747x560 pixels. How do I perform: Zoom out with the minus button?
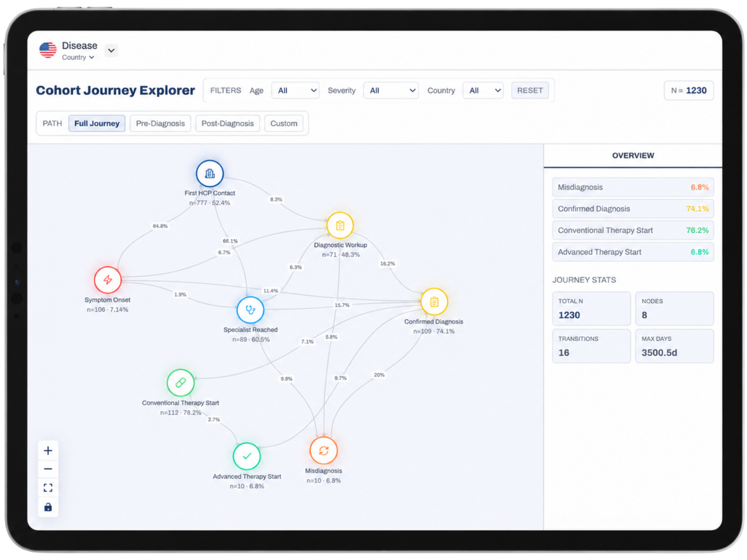pyautogui.click(x=48, y=469)
